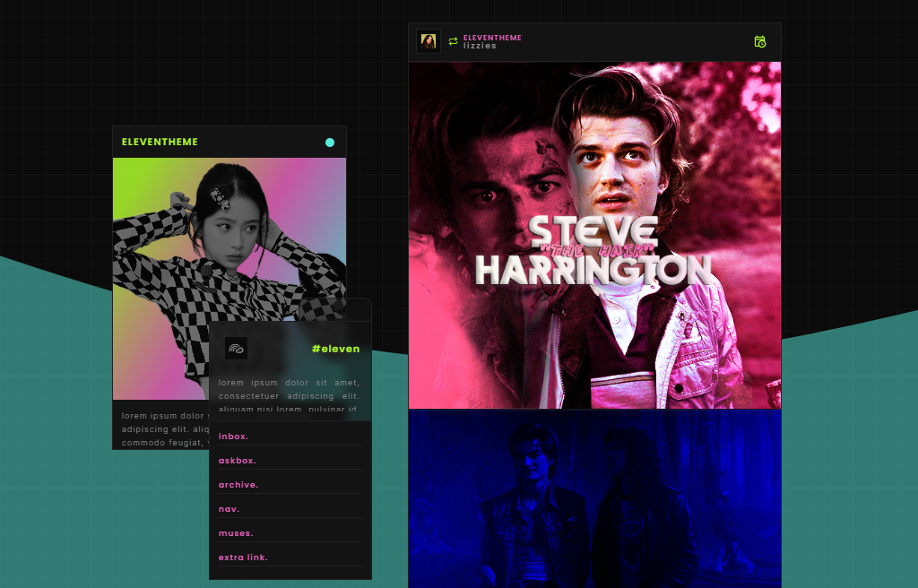This screenshot has height=588, width=918.
Task: Click the sidebar lorem ipsum description text
Action: (161, 428)
